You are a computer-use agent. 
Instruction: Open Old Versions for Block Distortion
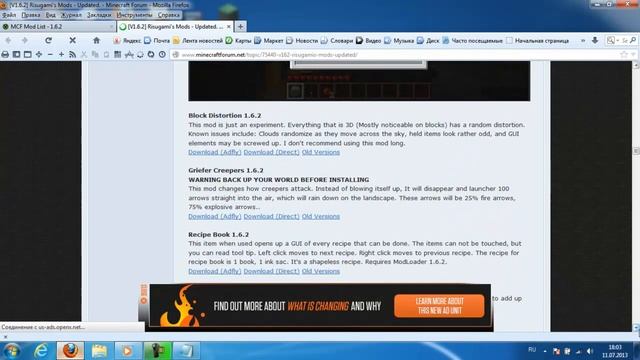coord(321,152)
